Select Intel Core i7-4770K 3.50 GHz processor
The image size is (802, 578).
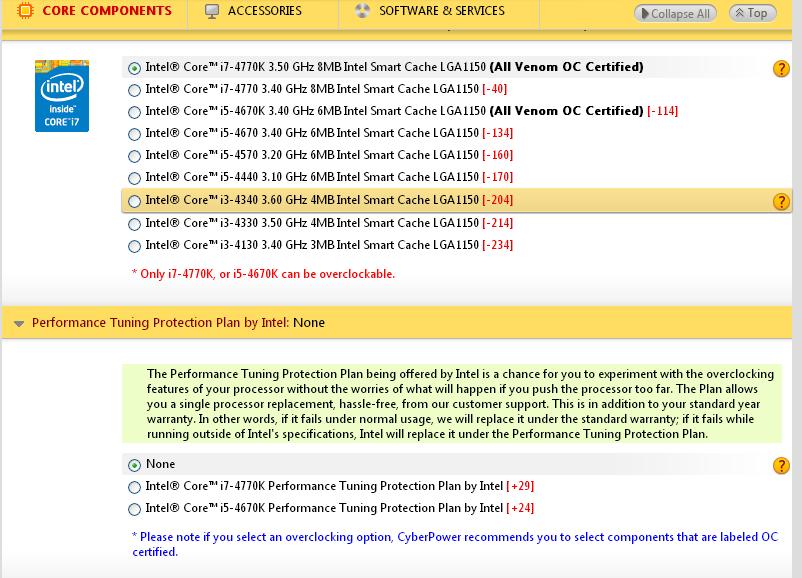pyautogui.click(x=135, y=68)
